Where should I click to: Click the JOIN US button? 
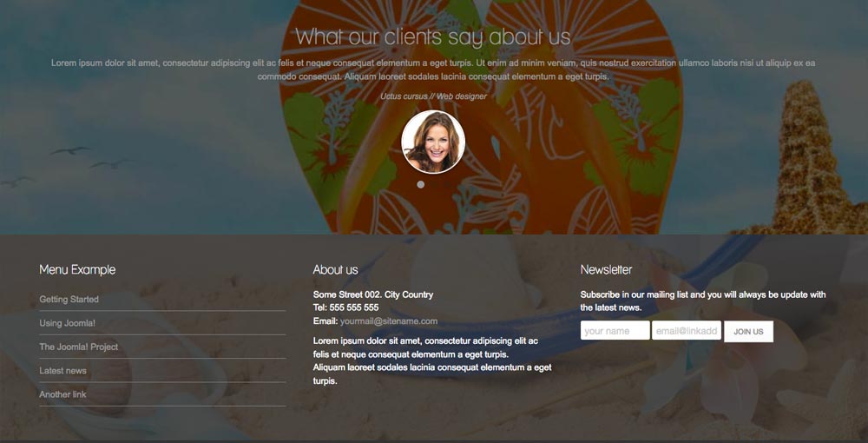pos(748,332)
